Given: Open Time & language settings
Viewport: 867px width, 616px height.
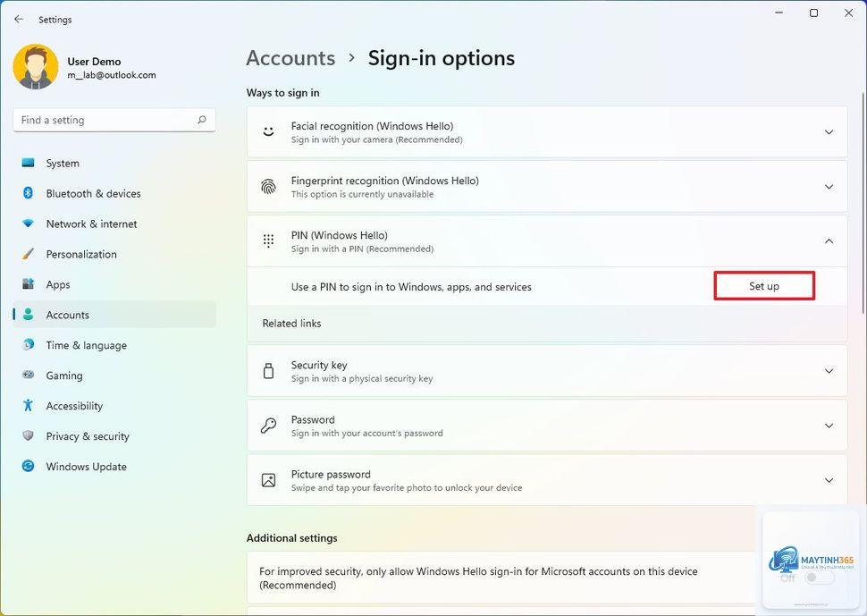Looking at the screenshot, I should pos(114,345).
